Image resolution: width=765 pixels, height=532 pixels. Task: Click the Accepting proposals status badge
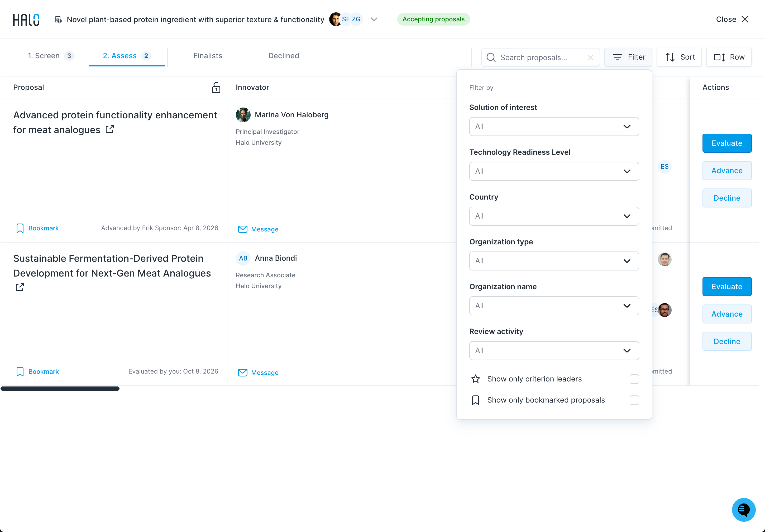433,19
